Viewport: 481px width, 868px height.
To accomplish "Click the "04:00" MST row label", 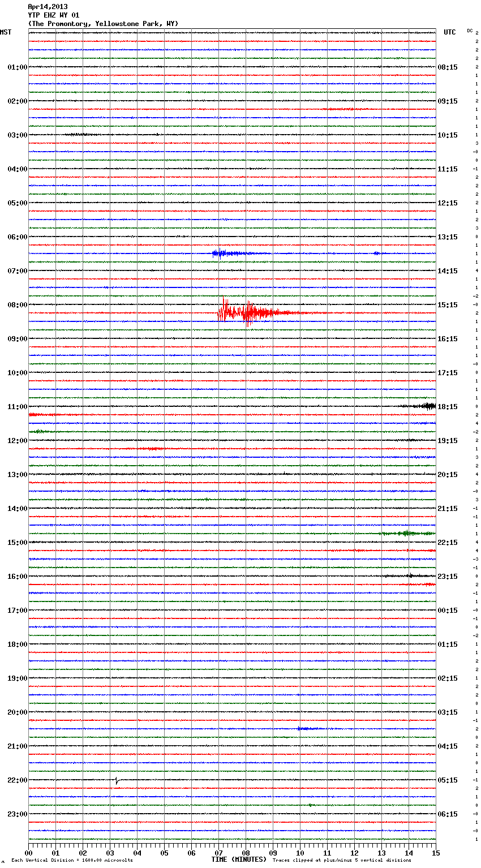I will click(x=18, y=169).
